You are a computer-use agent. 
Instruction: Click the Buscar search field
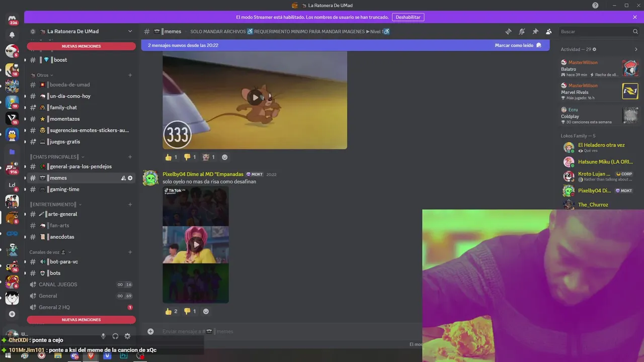(599, 31)
